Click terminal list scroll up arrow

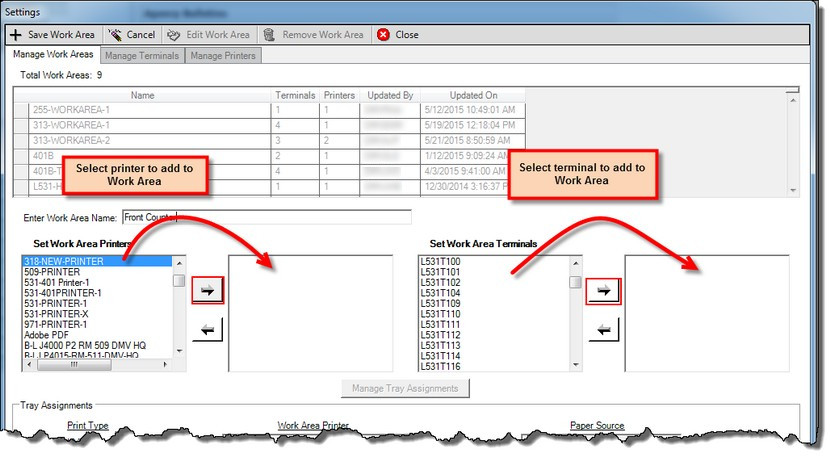(x=576, y=263)
